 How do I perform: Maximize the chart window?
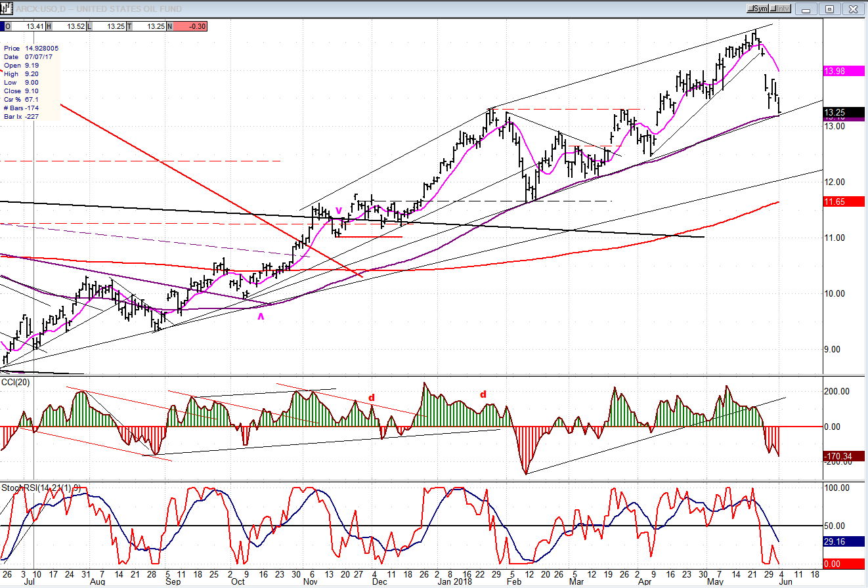(829, 9)
